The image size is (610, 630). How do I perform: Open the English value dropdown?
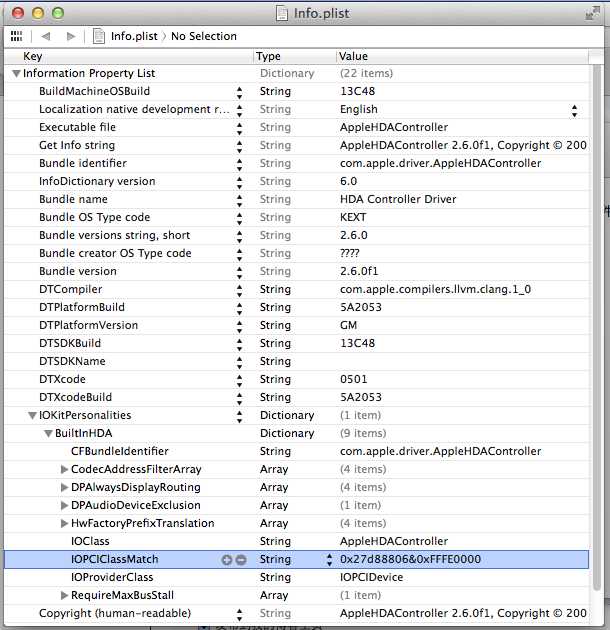click(574, 111)
